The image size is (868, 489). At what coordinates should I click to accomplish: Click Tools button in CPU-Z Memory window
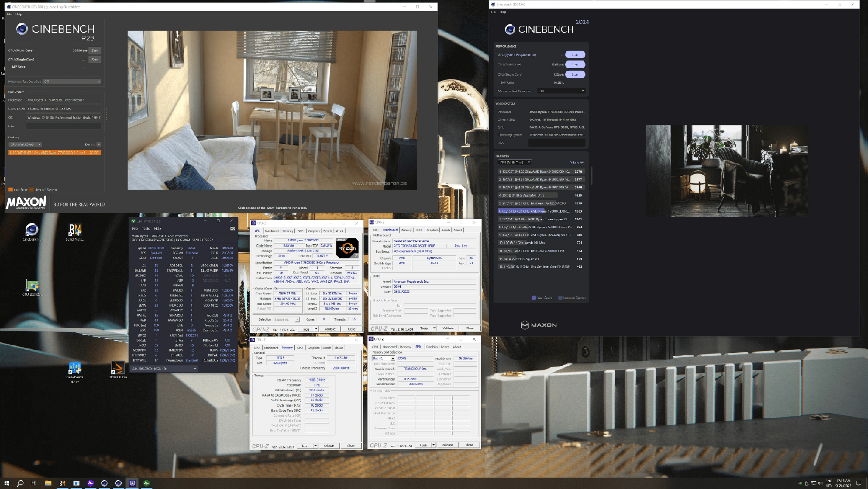(305, 446)
